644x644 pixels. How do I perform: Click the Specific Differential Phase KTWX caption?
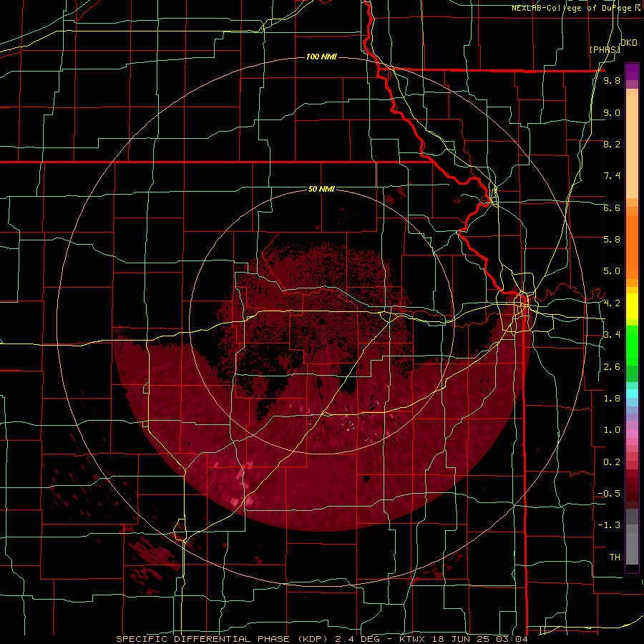(x=321, y=639)
